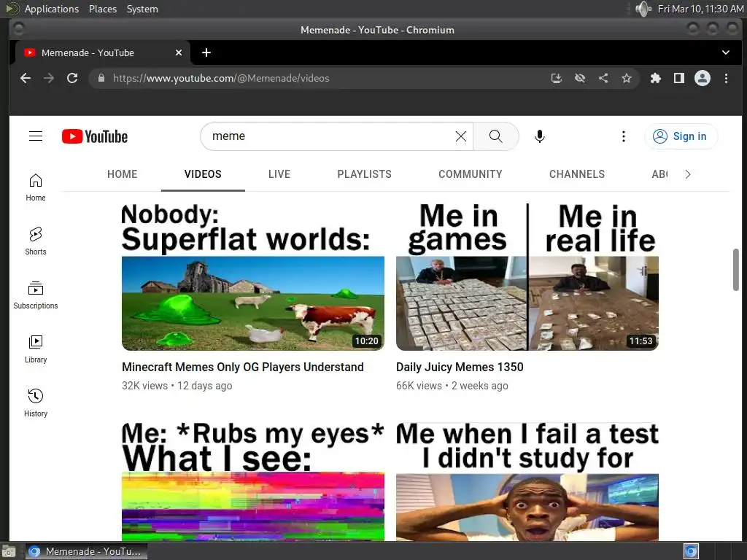
Task: Open the Places menu
Action: [x=102, y=9]
